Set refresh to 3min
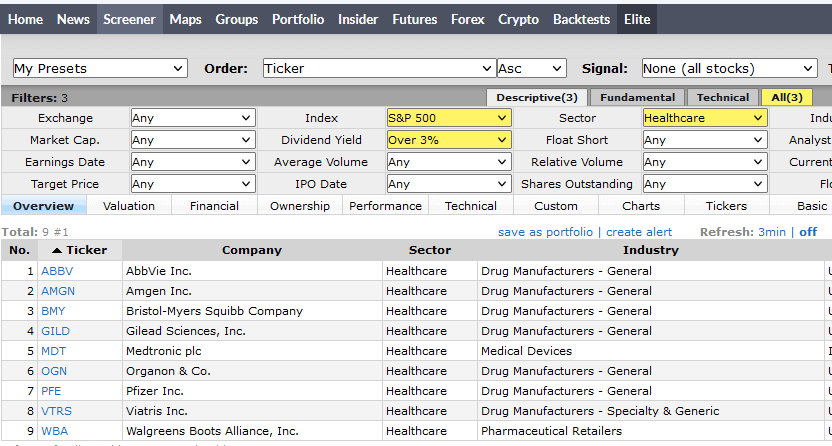This screenshot has height=446, width=832. coord(772,232)
